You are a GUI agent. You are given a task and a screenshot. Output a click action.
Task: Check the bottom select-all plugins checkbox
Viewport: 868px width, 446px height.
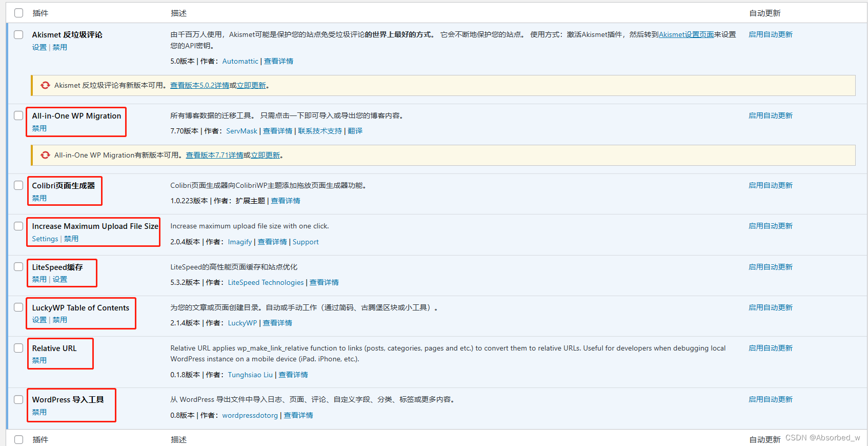click(19, 439)
